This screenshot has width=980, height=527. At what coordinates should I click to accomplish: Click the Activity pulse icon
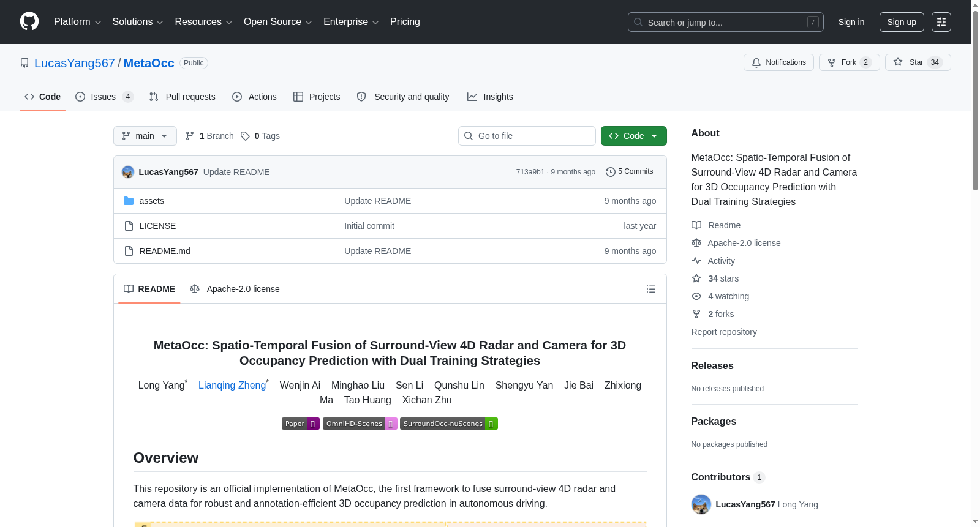pos(696,261)
